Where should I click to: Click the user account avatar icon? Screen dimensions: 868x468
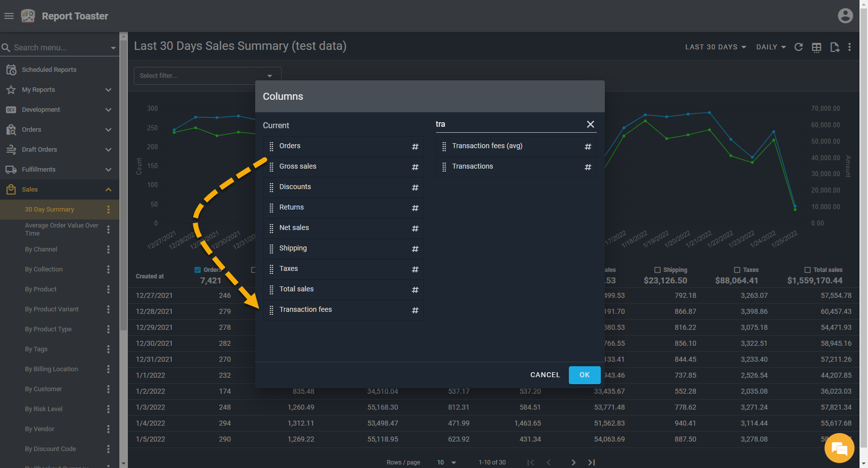[x=845, y=16]
